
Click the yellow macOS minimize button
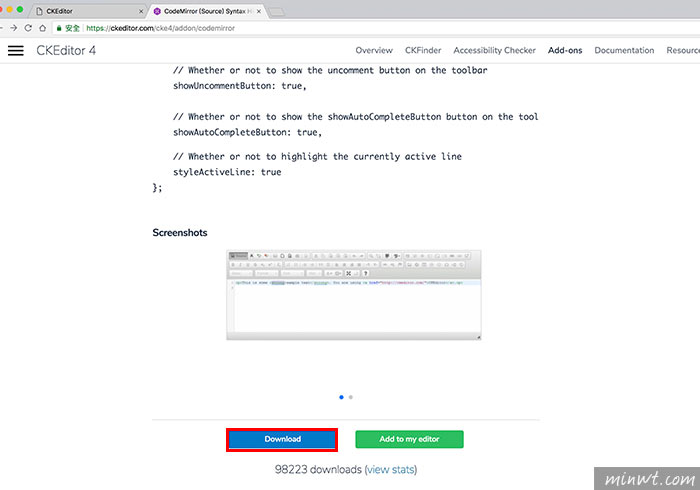pyautogui.click(x=9, y=9)
